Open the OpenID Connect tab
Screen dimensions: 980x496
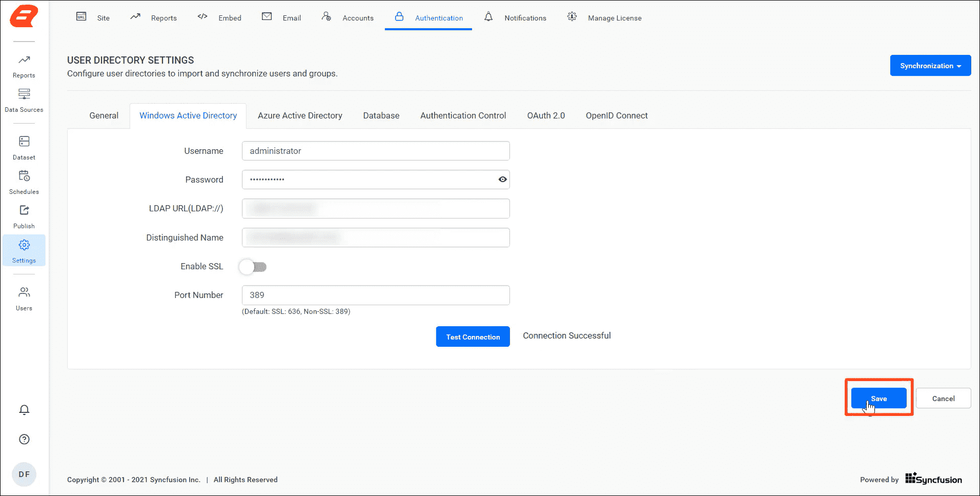(x=617, y=115)
